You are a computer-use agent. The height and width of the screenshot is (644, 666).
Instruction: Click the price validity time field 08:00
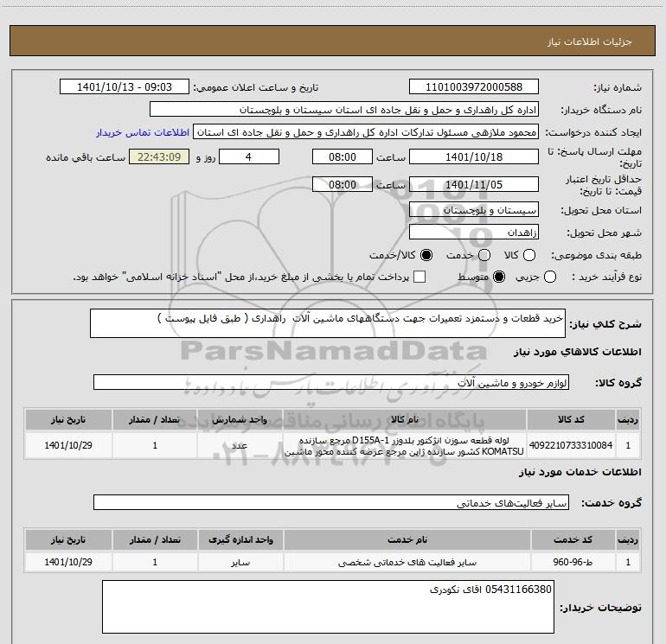tap(343, 185)
